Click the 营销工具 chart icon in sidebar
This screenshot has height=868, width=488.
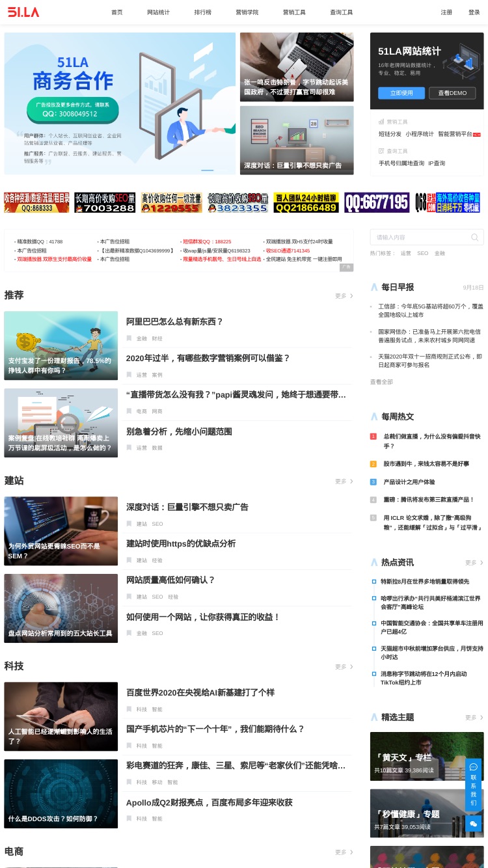click(x=381, y=122)
